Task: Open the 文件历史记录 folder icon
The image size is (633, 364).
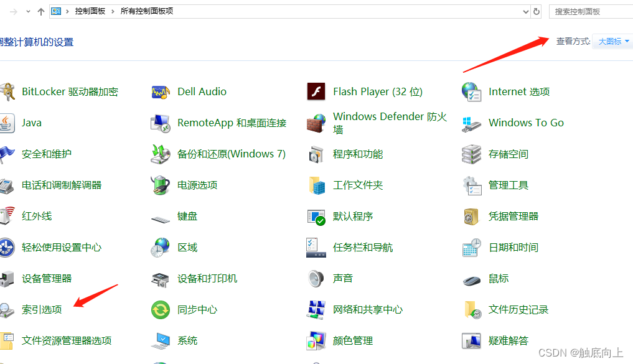Action: click(x=472, y=310)
